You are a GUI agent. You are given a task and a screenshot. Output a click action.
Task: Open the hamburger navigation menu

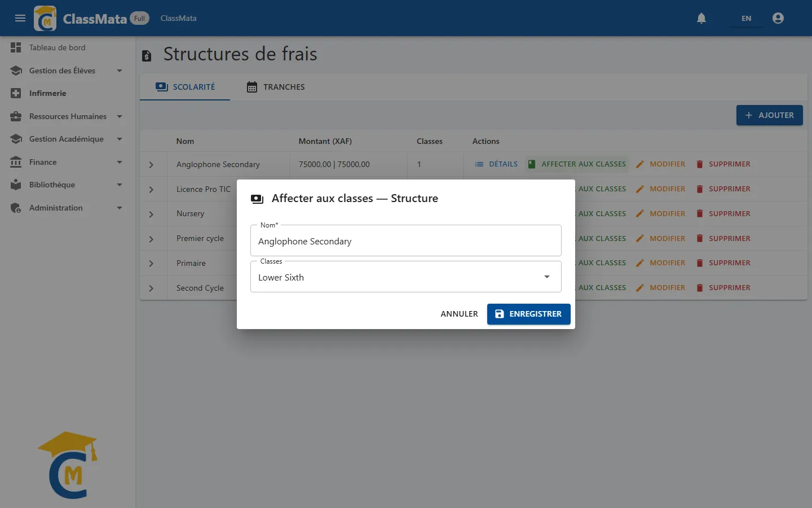(x=20, y=18)
